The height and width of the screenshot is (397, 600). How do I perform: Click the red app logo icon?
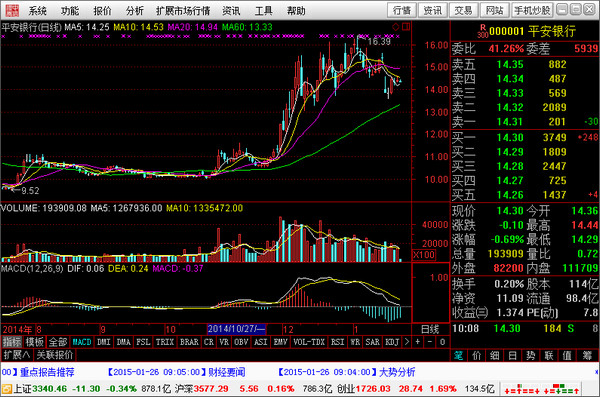coord(12,10)
